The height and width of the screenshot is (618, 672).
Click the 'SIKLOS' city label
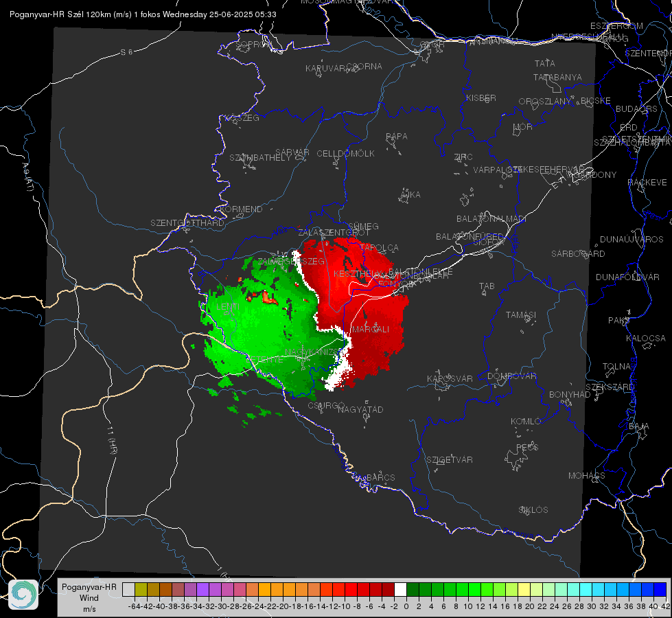click(533, 510)
